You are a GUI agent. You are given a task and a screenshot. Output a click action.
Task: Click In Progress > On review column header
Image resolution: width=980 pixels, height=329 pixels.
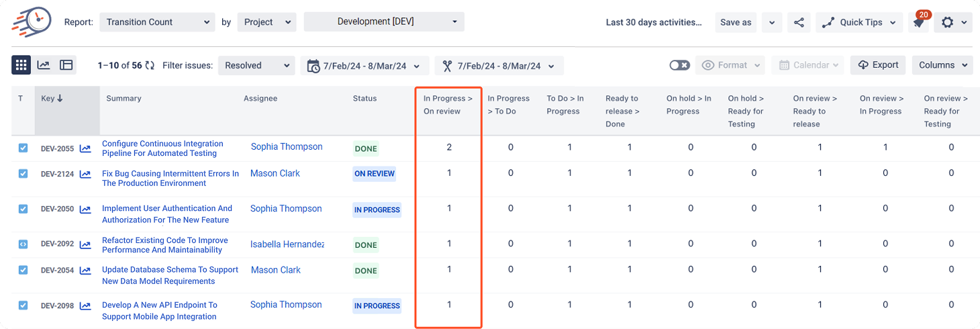[x=448, y=105]
